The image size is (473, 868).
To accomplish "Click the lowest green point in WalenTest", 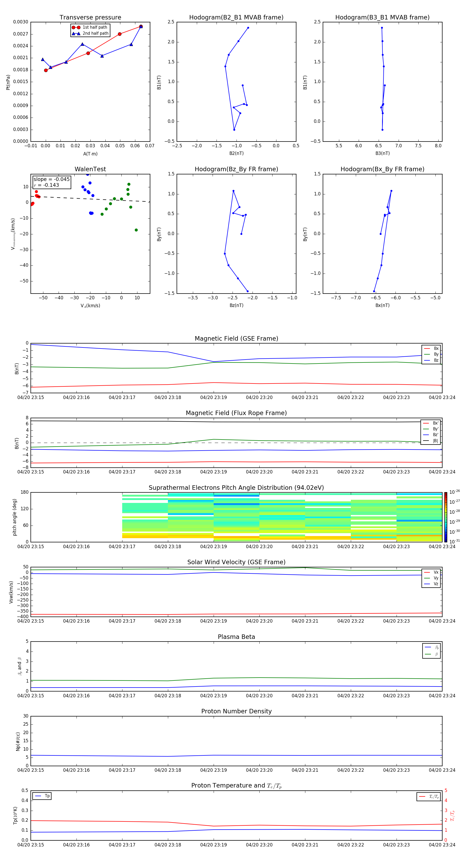I will click(136, 230).
